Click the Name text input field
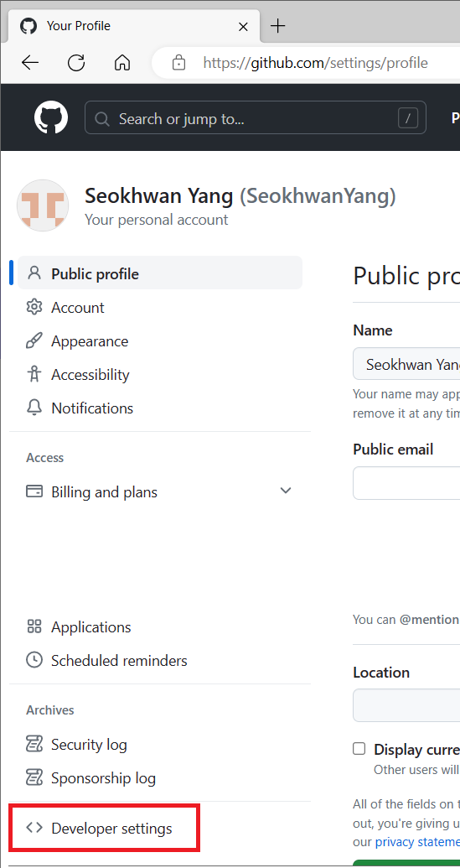 pos(406,364)
